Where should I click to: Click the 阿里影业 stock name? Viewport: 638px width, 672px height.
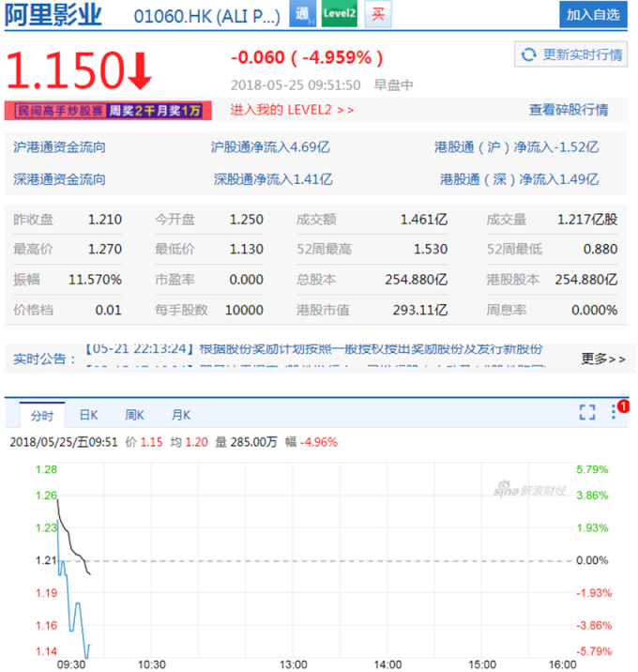(53, 15)
